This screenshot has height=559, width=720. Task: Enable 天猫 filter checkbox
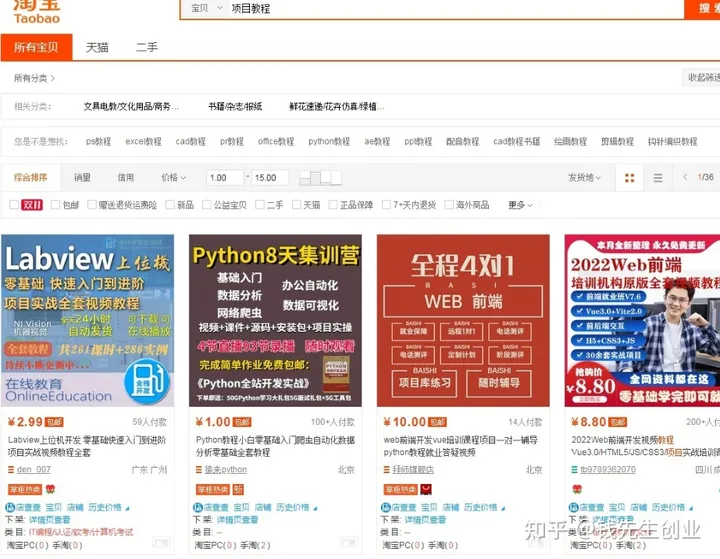tap(297, 204)
